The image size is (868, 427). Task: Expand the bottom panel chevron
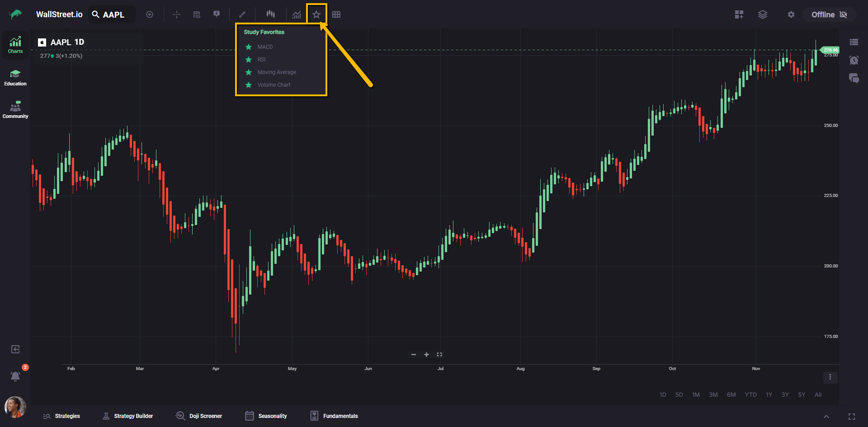(x=826, y=416)
